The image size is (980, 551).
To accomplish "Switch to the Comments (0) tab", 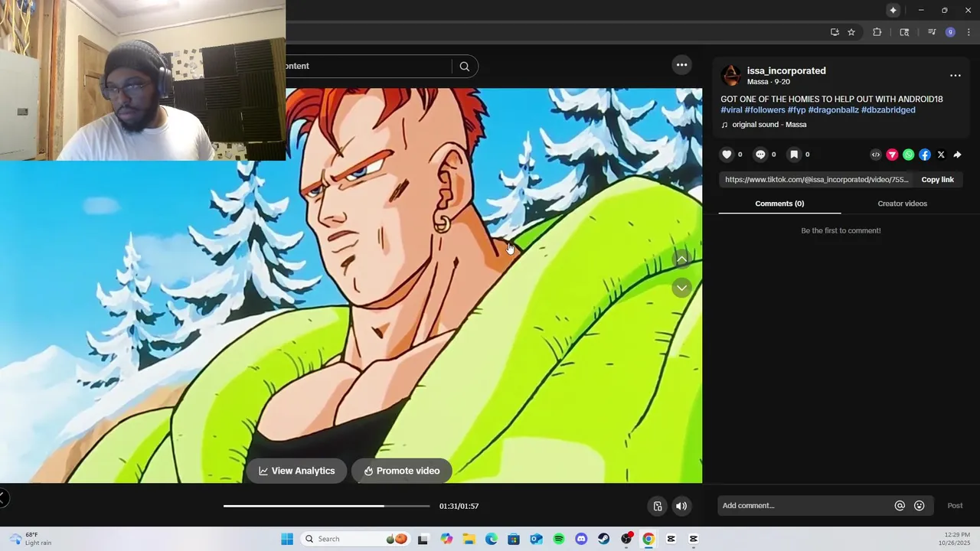I will (x=779, y=204).
